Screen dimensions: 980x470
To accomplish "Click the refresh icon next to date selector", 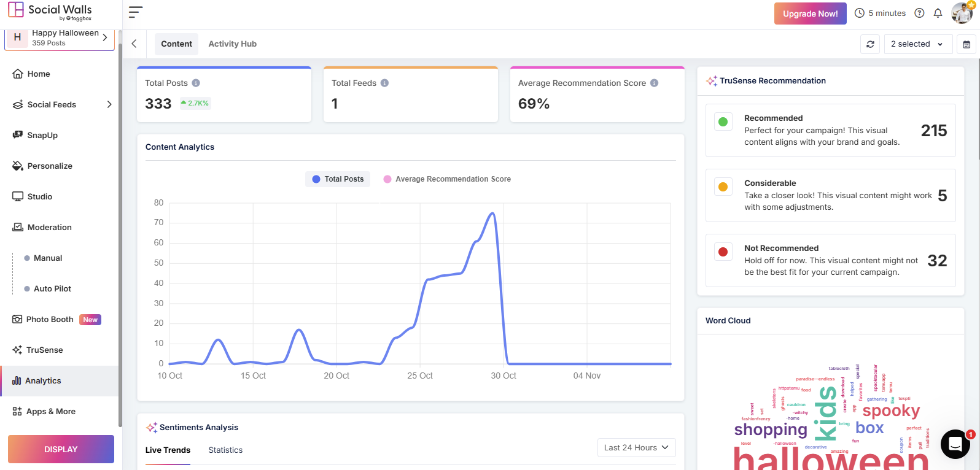I will click(x=870, y=44).
